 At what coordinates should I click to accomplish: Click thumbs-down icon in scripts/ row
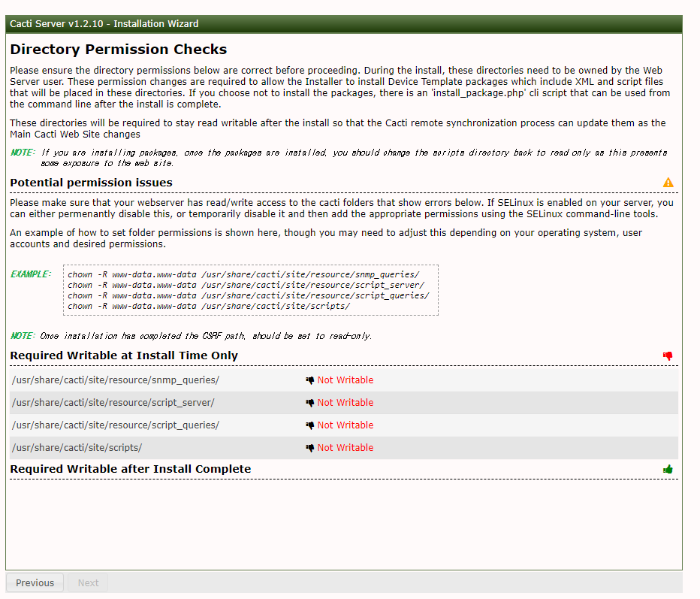[x=310, y=448]
